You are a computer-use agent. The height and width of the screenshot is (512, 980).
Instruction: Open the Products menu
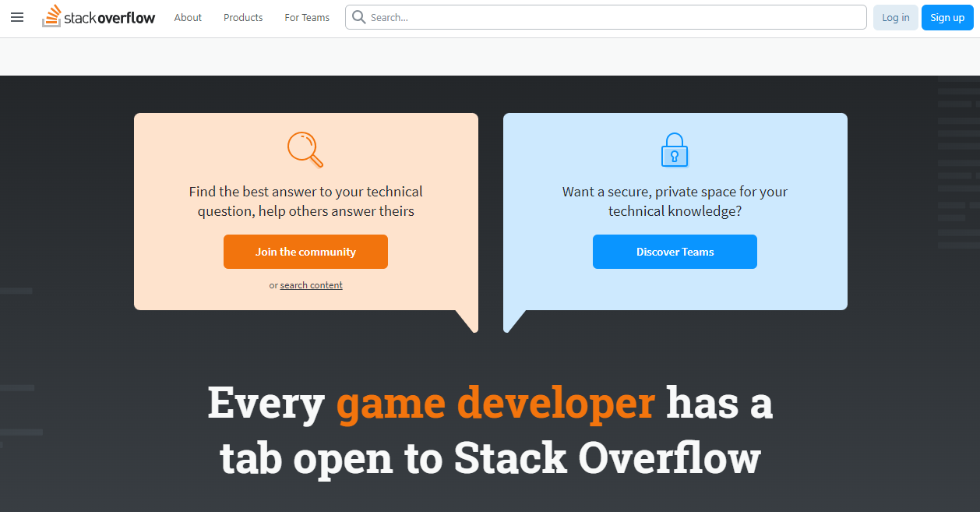pyautogui.click(x=242, y=17)
